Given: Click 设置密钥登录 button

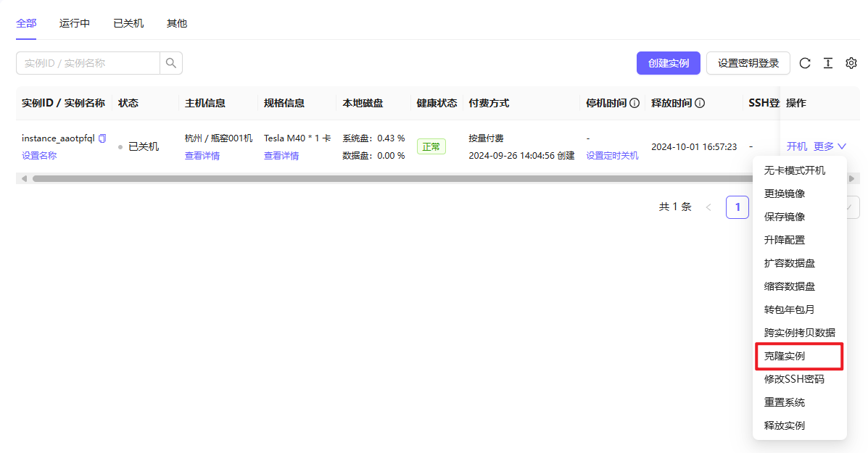Looking at the screenshot, I should tap(748, 63).
